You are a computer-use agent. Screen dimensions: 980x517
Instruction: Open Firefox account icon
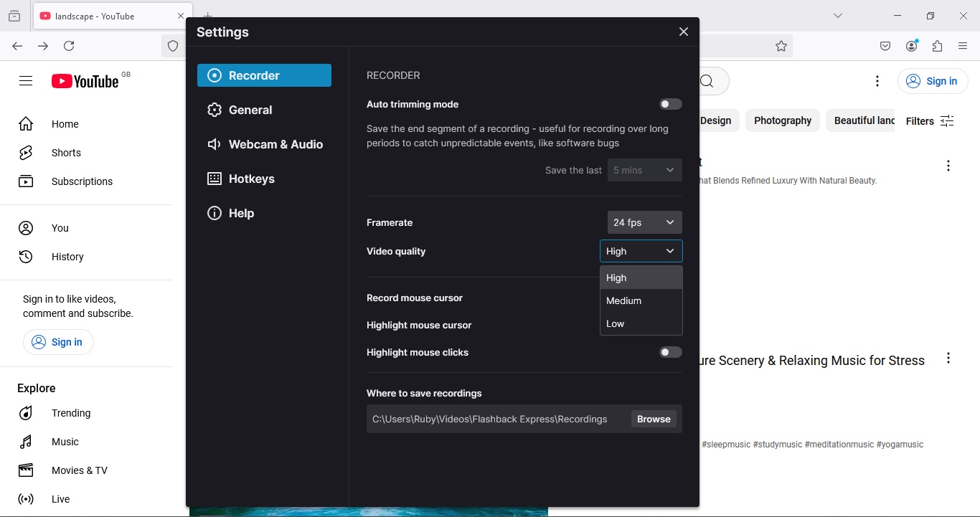click(x=912, y=46)
